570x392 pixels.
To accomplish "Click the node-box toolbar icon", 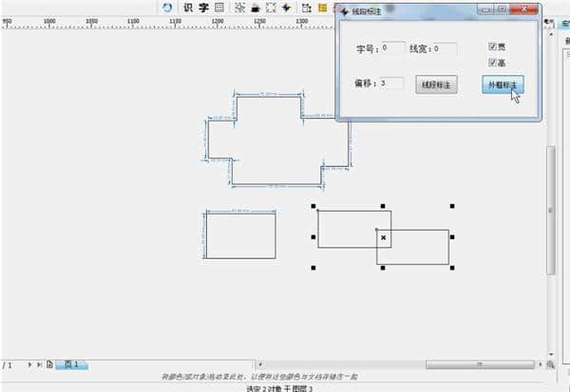I will point(307,8).
